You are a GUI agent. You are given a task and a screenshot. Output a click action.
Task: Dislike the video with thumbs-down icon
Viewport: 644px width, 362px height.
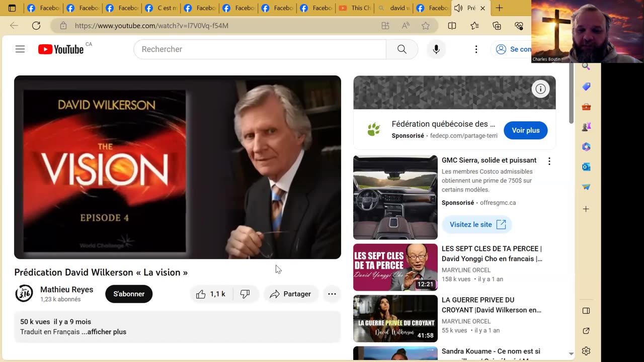(x=245, y=294)
